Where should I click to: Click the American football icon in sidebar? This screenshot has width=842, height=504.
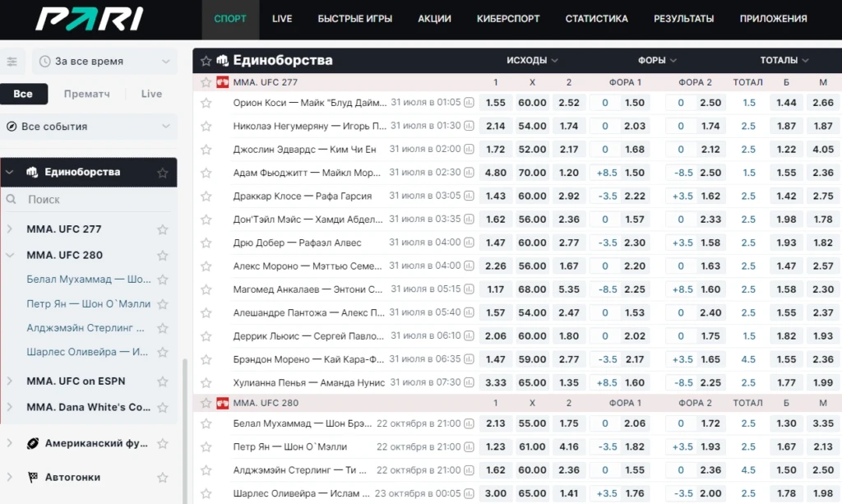pyautogui.click(x=33, y=443)
